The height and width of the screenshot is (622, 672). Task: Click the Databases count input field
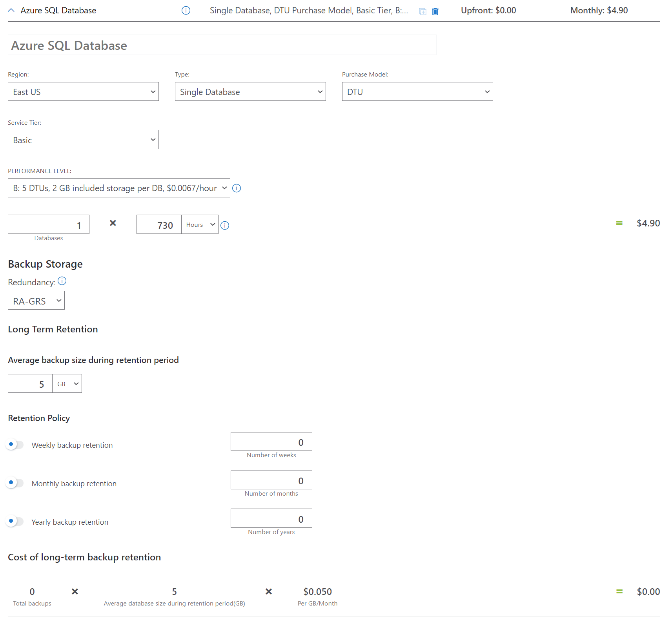[49, 224]
